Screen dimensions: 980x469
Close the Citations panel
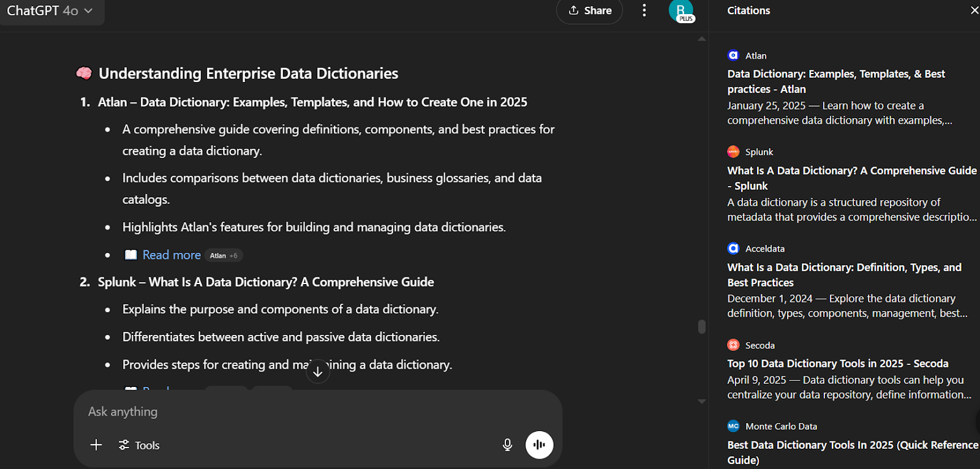pyautogui.click(x=974, y=10)
